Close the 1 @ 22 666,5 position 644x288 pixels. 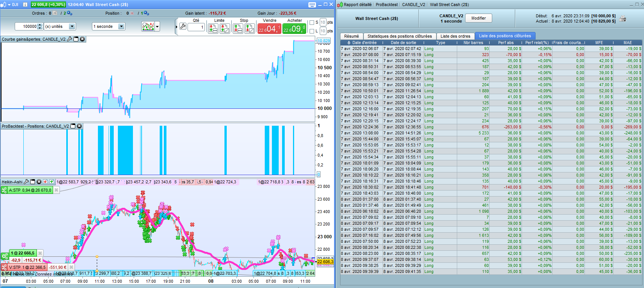[x=40, y=253]
